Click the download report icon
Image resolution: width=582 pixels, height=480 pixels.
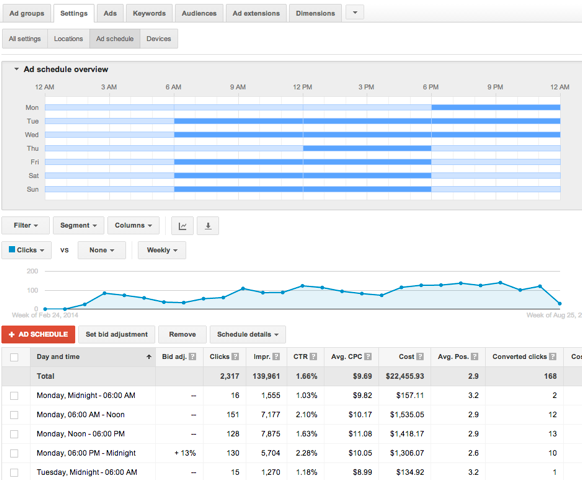tap(208, 226)
